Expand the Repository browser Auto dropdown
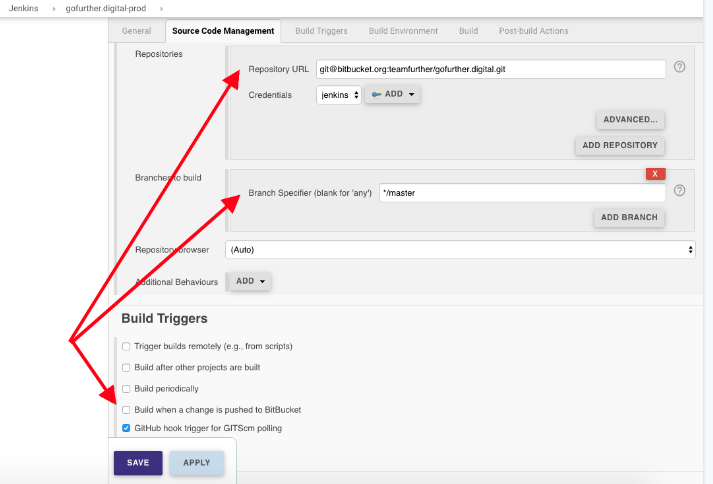Viewport: 713px width, 484px height. 460,249
